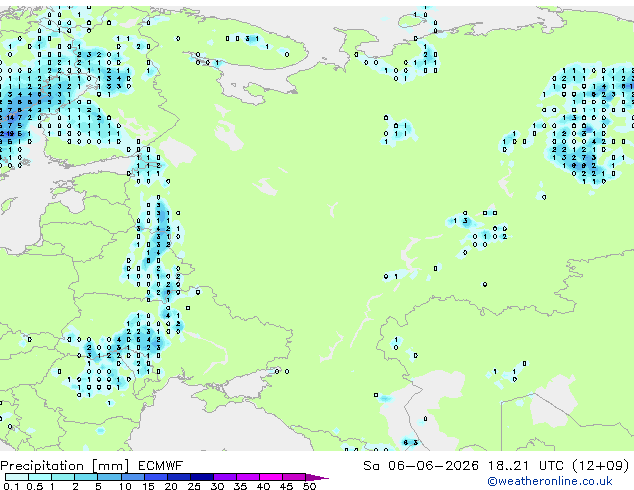The height and width of the screenshot is (490, 634).
Task: Click the '18..21 UTC' time range text
Action: click(526, 466)
